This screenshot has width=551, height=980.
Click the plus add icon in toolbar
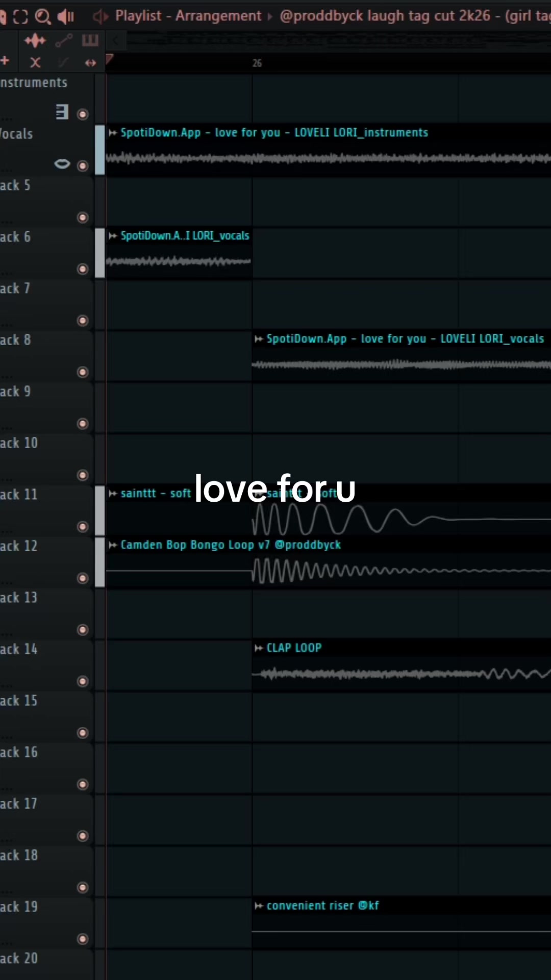5,61
